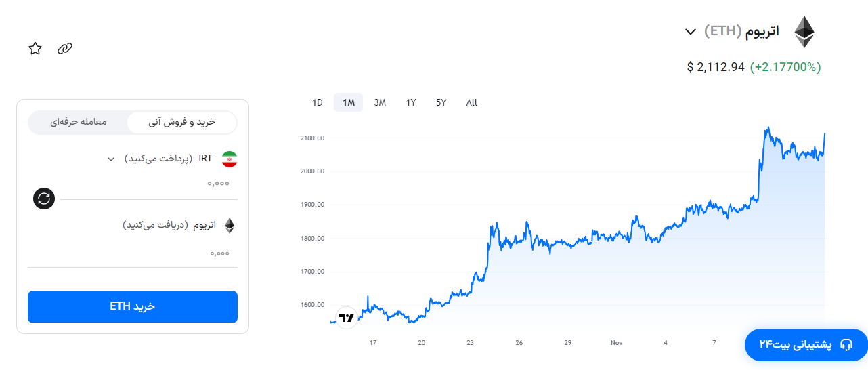This screenshot has height=370, width=868.
Task: Click the خرید ETH buy button
Action: point(133,306)
